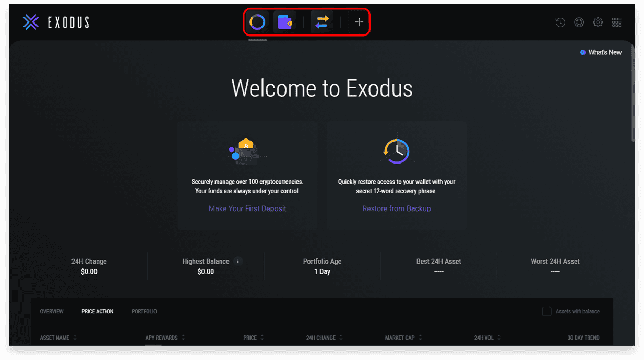Click the vertical scrollbar thumb
The width and height of the screenshot is (644, 360).
click(x=633, y=94)
